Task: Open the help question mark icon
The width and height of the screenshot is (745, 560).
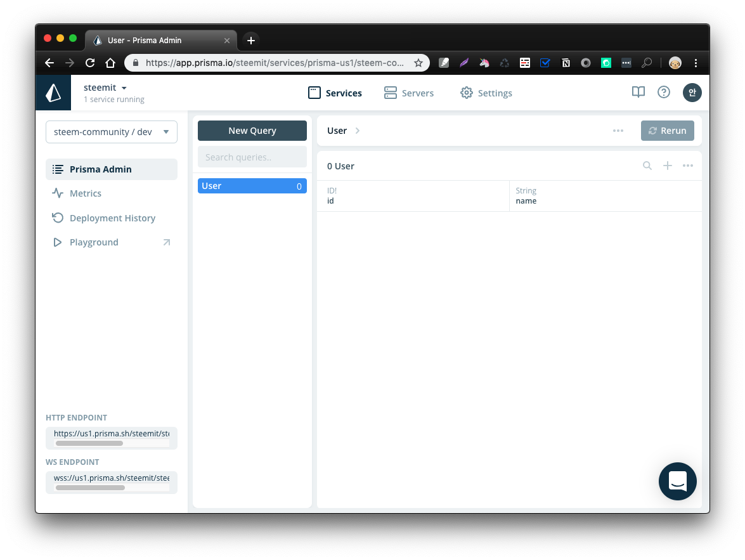Action: (x=664, y=93)
